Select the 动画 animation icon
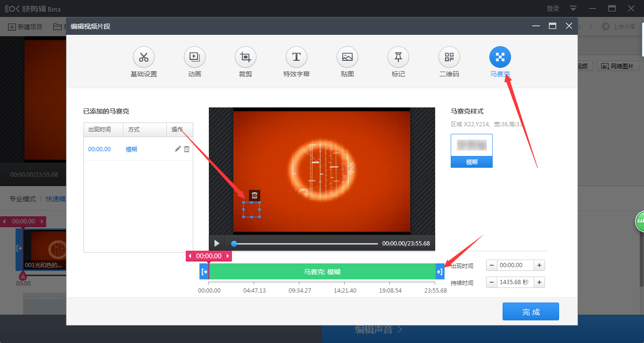The height and width of the screenshot is (343, 644). 195,57
